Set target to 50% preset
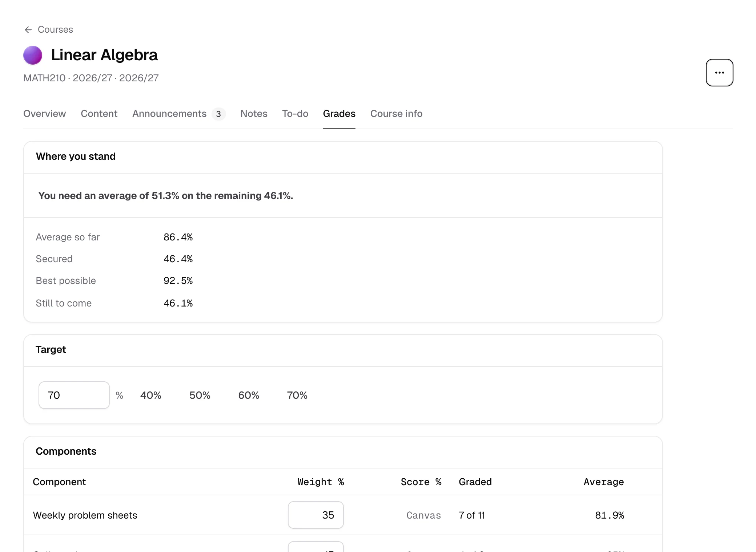 point(200,395)
